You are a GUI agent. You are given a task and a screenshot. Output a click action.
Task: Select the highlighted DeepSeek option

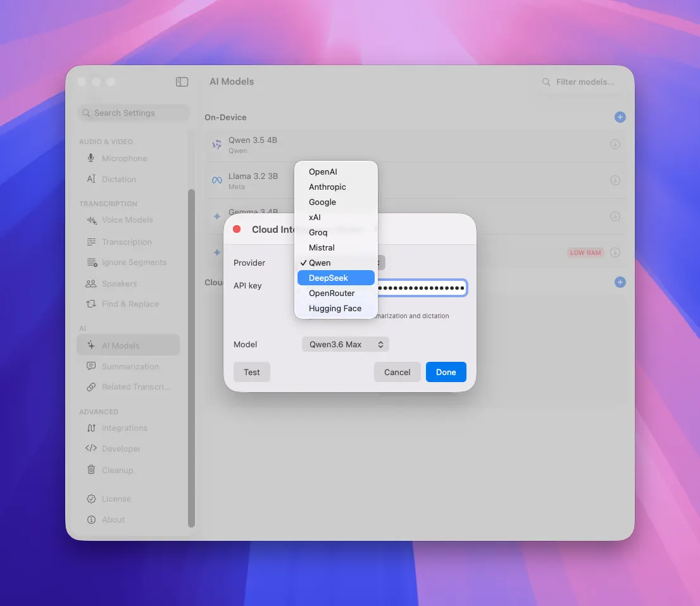335,278
